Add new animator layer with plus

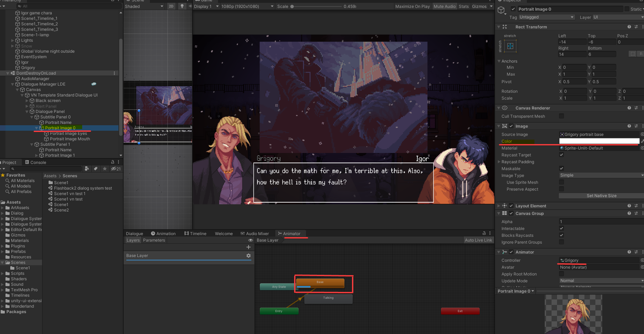click(x=249, y=247)
